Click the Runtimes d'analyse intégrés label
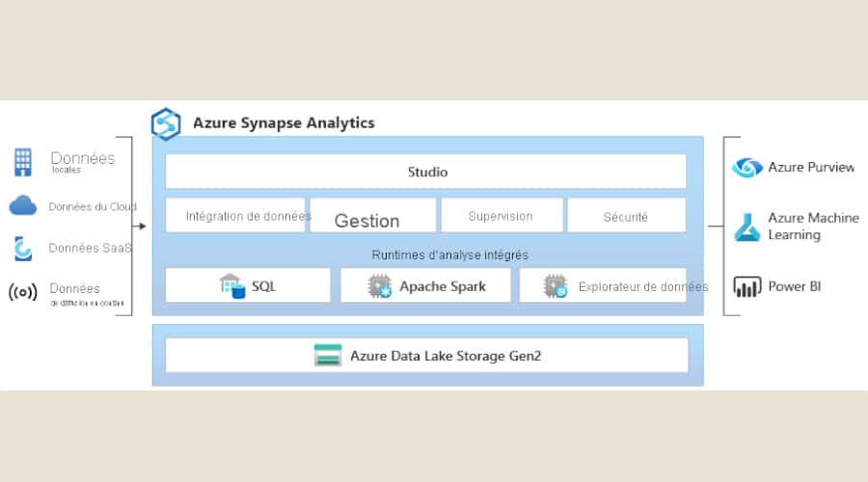Screen dimensions: 868x482 (x=449, y=254)
